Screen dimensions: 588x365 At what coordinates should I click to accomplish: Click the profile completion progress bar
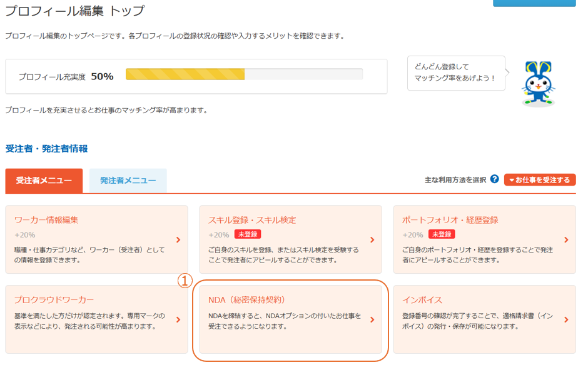pyautogui.click(x=244, y=74)
